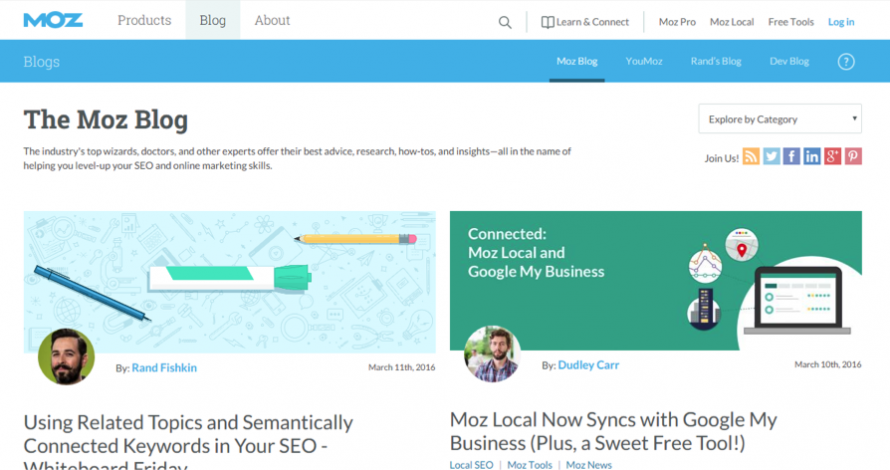Open the About menu
The height and width of the screenshot is (470, 890).
click(x=272, y=20)
